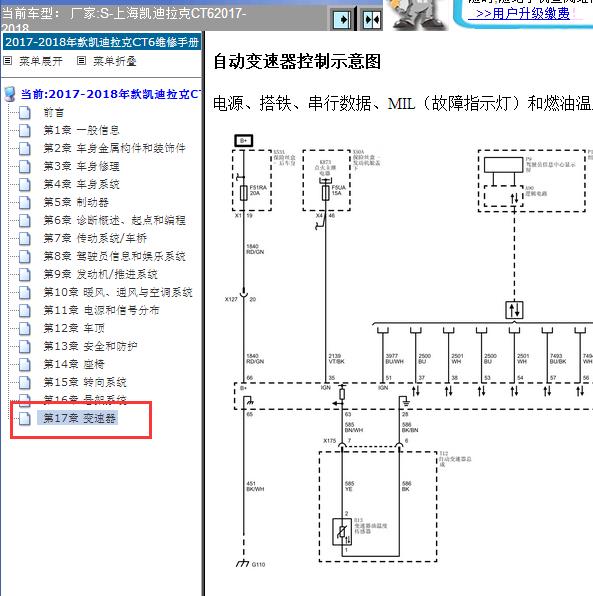Open 第7章 传动系统/车桥
This screenshot has height=596, width=593.
pyautogui.click(x=95, y=238)
